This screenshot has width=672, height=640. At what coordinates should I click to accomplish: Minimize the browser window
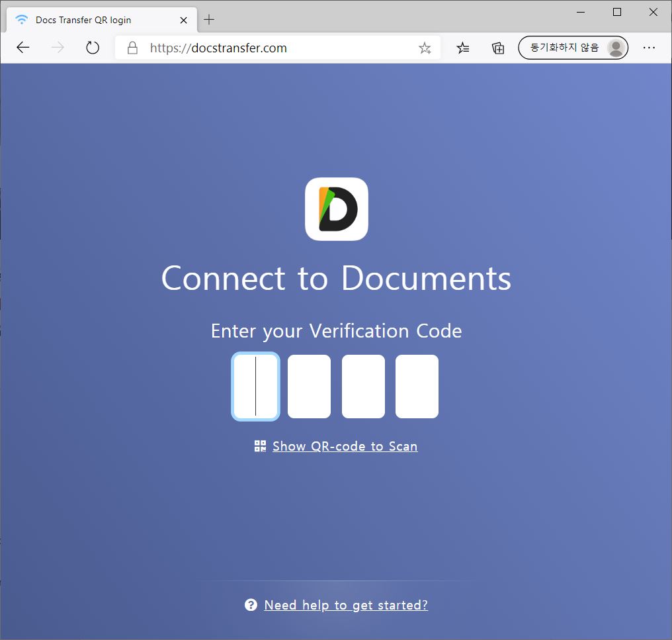point(581,12)
